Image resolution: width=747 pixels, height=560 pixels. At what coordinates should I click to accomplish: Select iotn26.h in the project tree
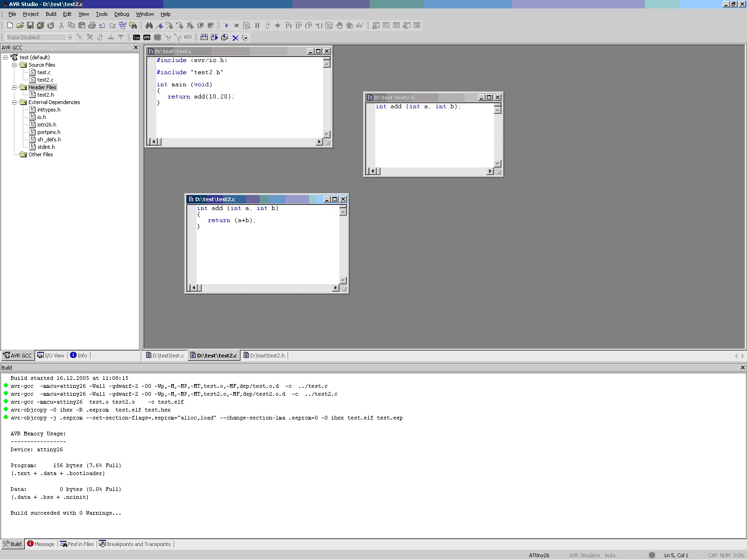(x=47, y=125)
